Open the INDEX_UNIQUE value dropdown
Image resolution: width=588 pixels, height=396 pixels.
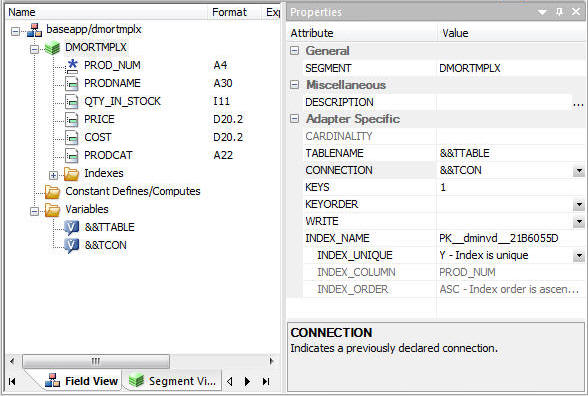pos(579,256)
